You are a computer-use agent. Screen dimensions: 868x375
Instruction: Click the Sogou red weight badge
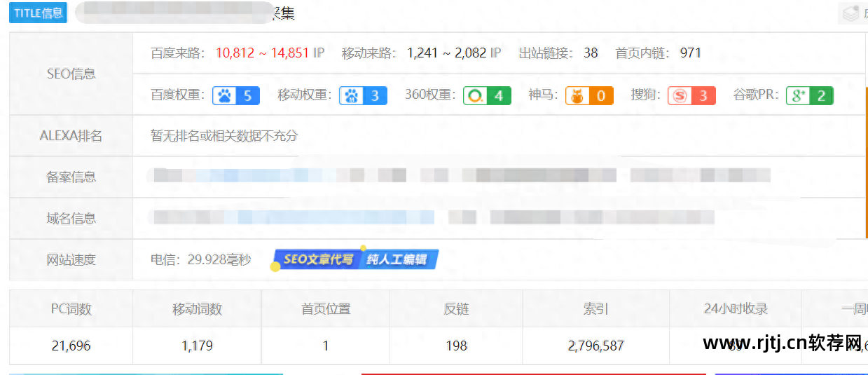(x=691, y=95)
